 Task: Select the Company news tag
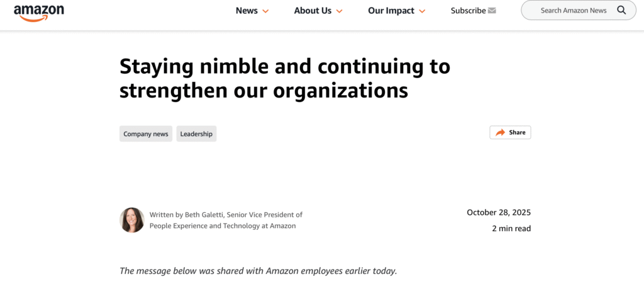(146, 134)
